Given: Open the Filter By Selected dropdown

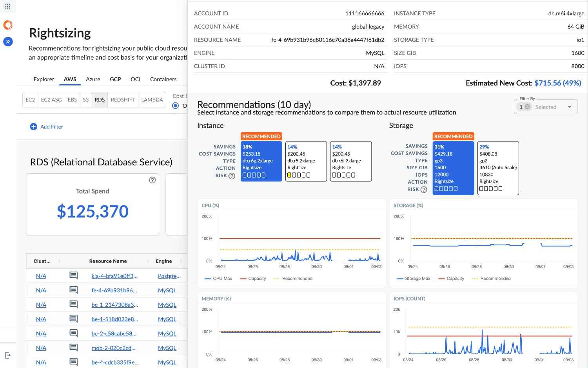Looking at the screenshot, I should pyautogui.click(x=570, y=106).
